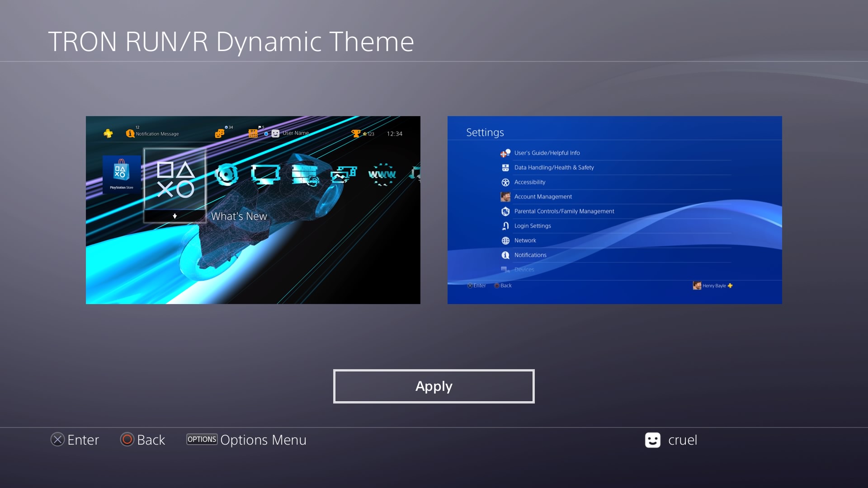Screen dimensions: 868x488
Task: Click the trophy icon in preview
Action: pyautogui.click(x=356, y=133)
